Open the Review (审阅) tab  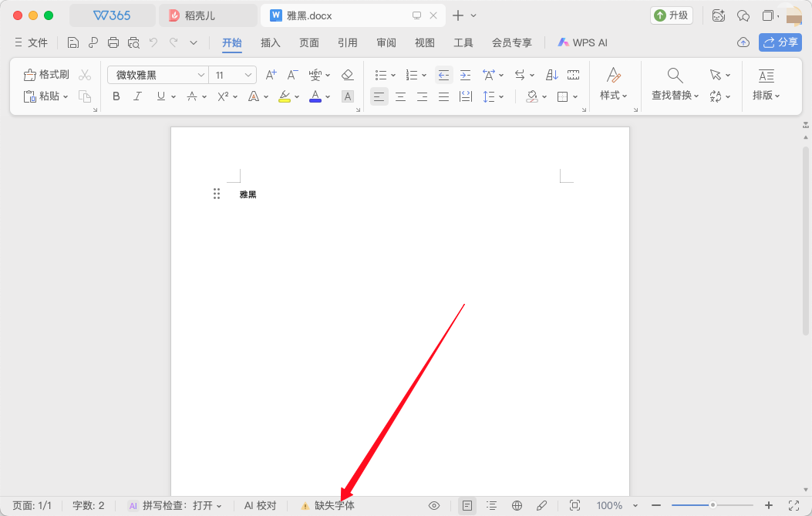(x=386, y=43)
